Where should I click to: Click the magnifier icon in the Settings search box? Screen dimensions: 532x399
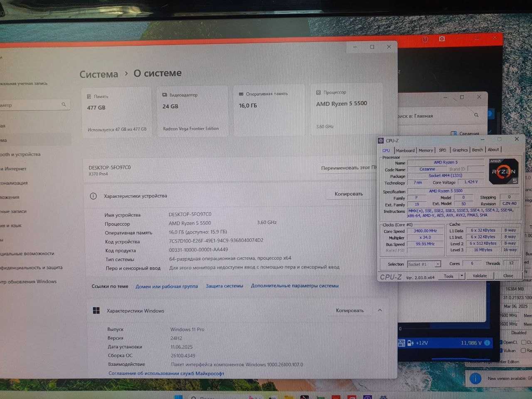pyautogui.click(x=64, y=104)
